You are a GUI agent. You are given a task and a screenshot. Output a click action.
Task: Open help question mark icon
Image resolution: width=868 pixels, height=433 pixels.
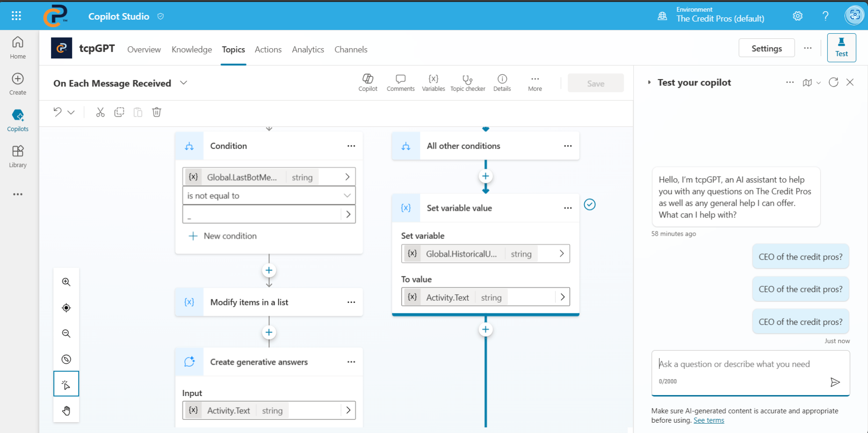coord(825,16)
